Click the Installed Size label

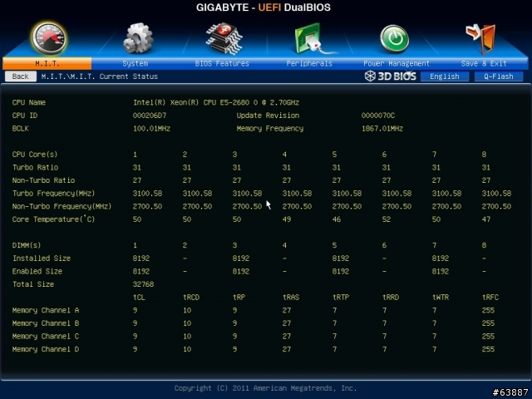click(42, 259)
